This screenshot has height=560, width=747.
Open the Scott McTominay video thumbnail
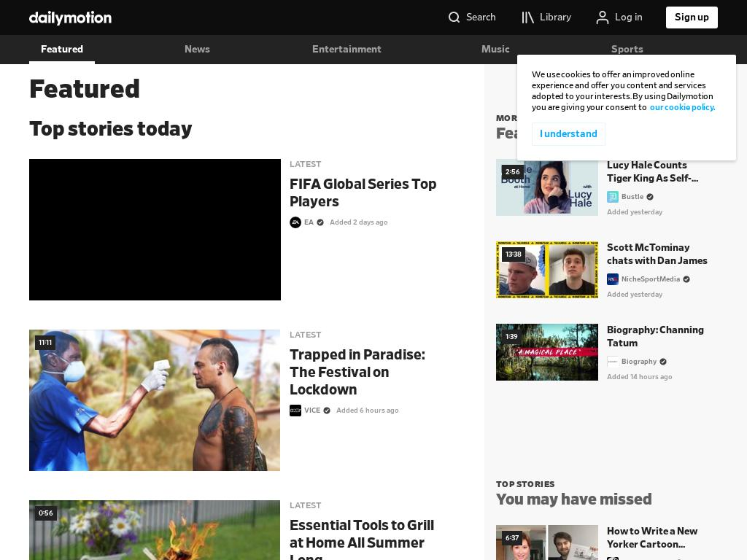click(547, 270)
